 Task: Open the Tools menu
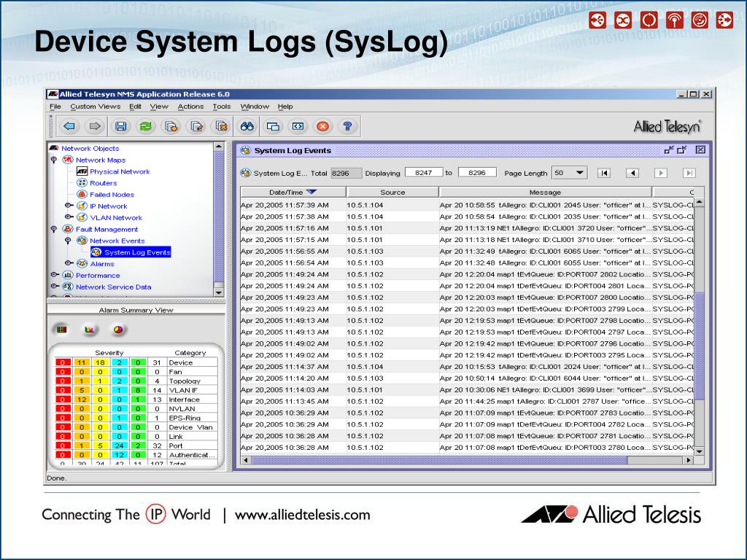[x=222, y=106]
